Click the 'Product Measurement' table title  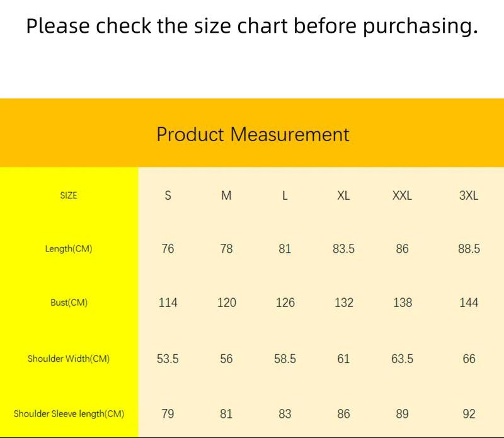[253, 134]
